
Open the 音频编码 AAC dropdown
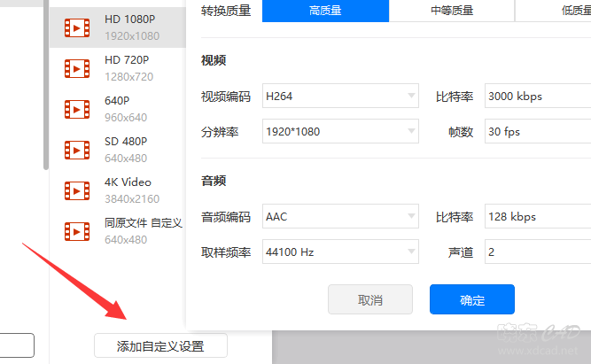pos(340,216)
